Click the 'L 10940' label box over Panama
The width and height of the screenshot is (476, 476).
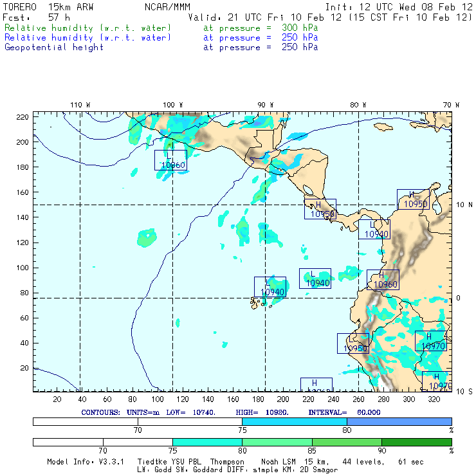(x=374, y=229)
